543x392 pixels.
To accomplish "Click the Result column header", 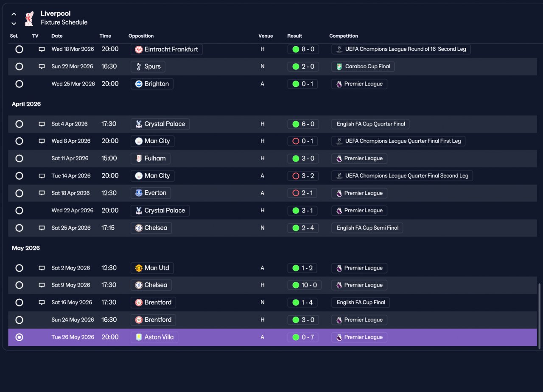I will [x=294, y=36].
